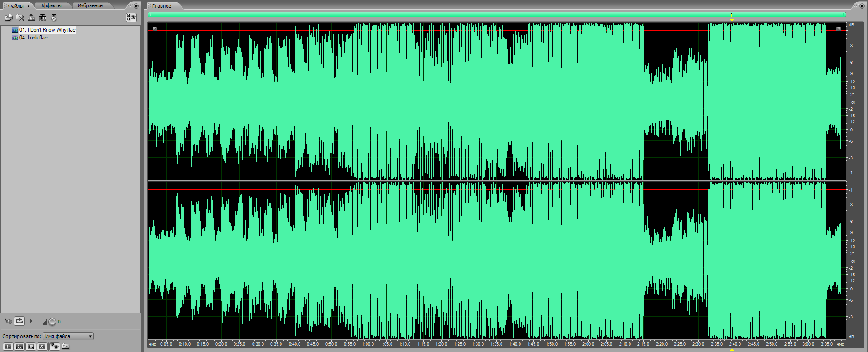Click the preview volume knob
Image resolution: width=868 pixels, height=352 pixels.
(x=52, y=322)
